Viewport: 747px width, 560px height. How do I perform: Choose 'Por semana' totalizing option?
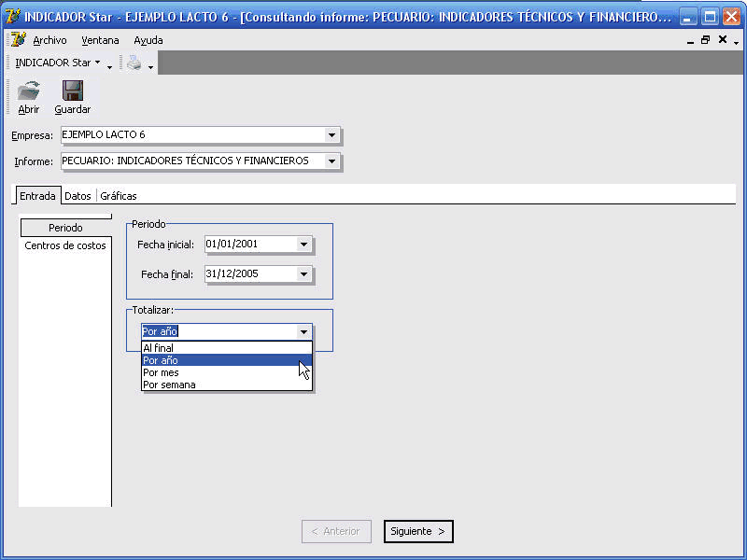coord(227,385)
